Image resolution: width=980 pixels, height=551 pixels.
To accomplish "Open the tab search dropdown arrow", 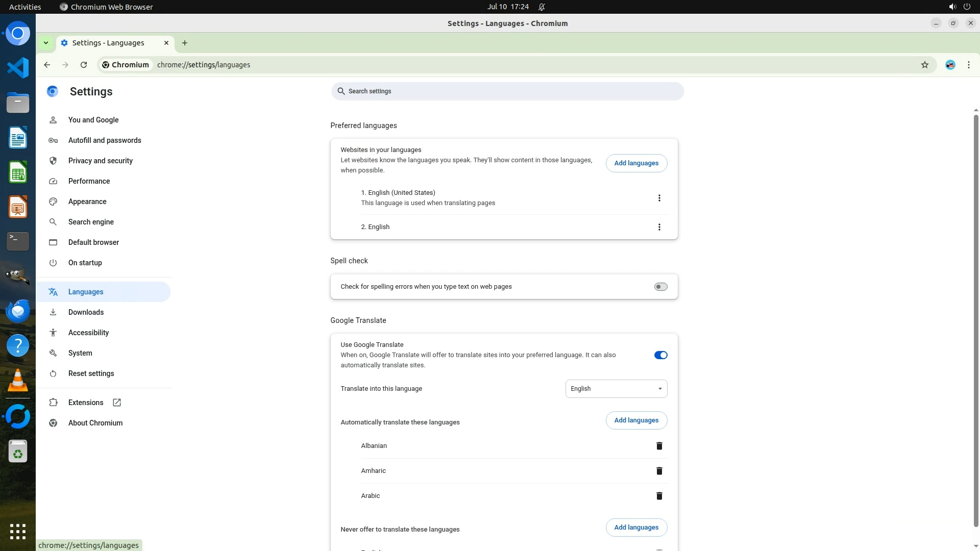I will tap(46, 43).
